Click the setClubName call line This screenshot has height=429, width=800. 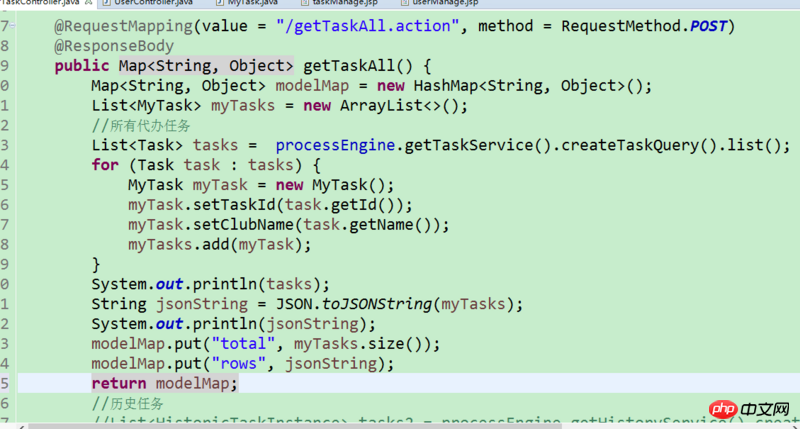[289, 225]
